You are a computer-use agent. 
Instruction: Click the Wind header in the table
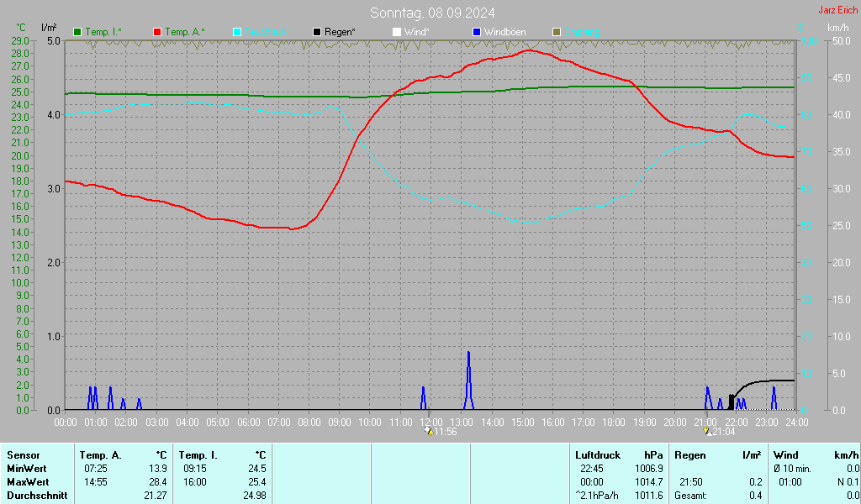[785, 454]
